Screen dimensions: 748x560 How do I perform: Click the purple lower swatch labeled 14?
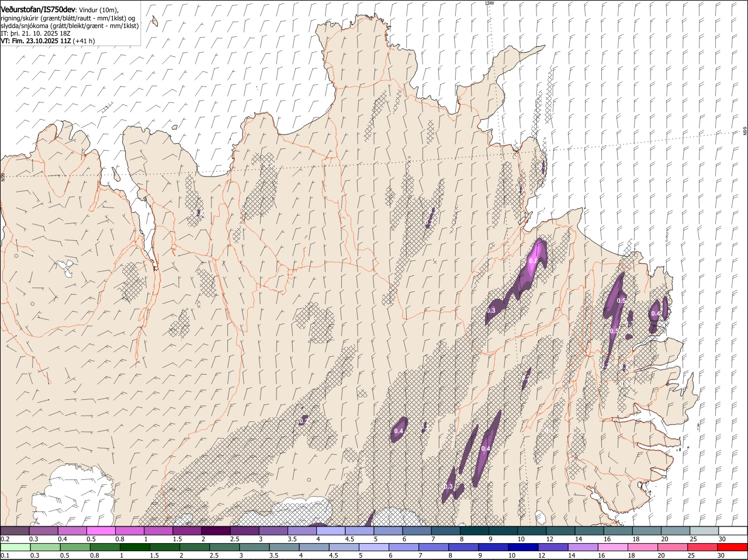pyautogui.click(x=583, y=547)
